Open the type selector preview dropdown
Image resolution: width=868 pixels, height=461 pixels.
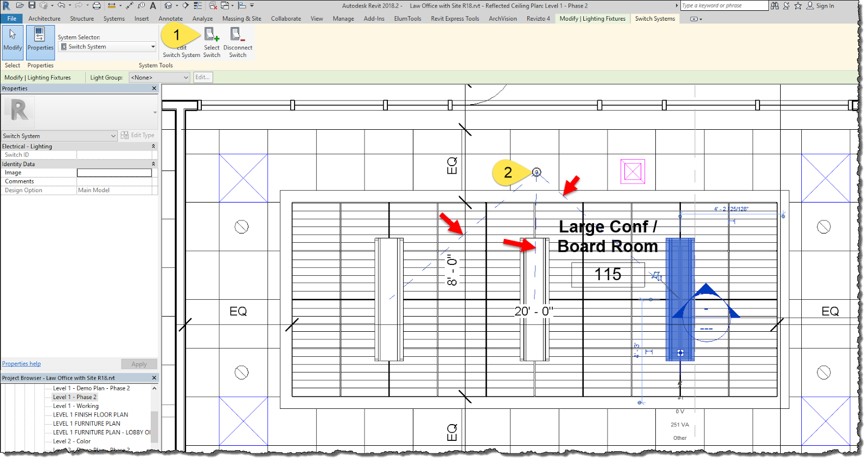tap(155, 112)
